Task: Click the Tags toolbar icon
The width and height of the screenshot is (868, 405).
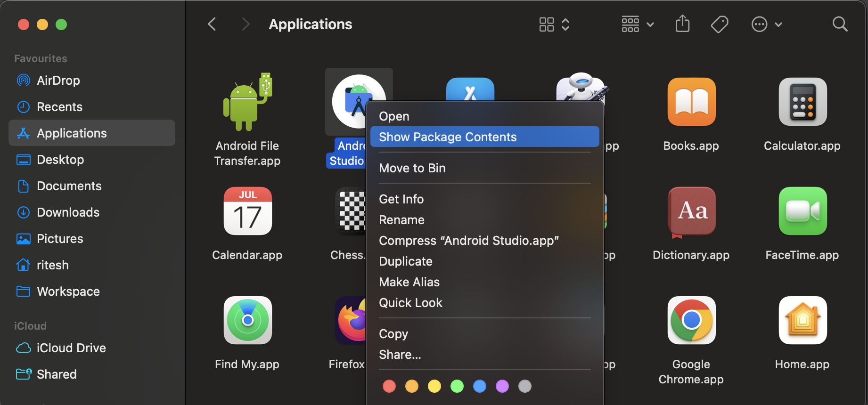Action: pyautogui.click(x=720, y=24)
